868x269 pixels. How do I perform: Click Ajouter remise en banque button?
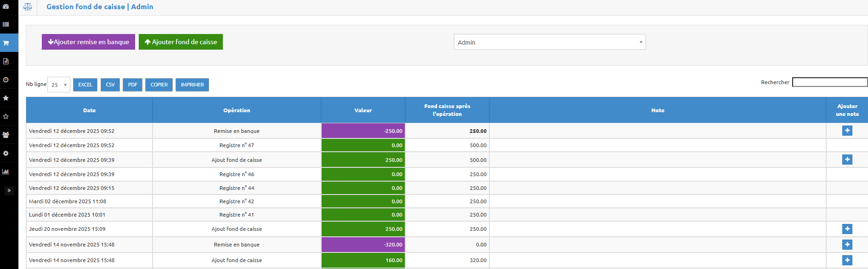88,42
